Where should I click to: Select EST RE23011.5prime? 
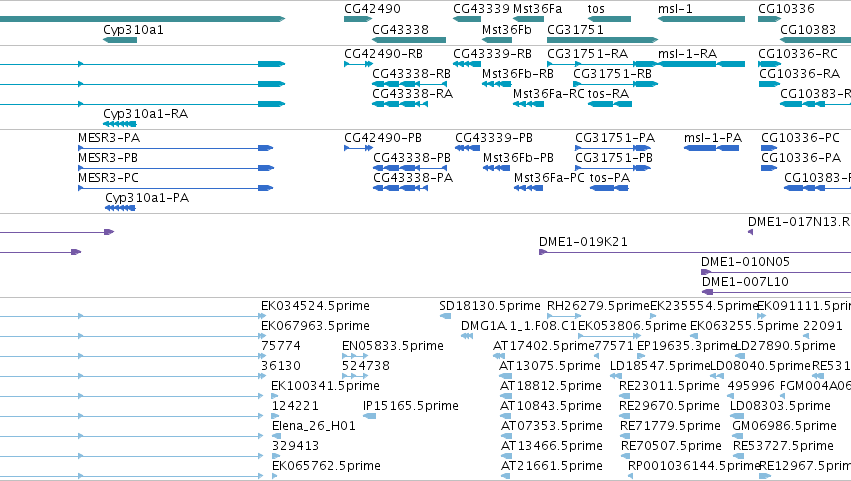(x=625, y=396)
